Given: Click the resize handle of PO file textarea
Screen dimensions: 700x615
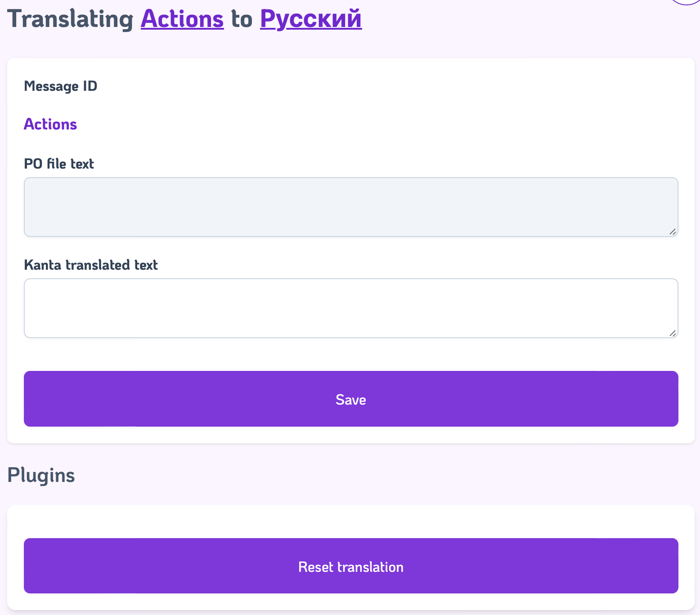Looking at the screenshot, I should point(673,232).
